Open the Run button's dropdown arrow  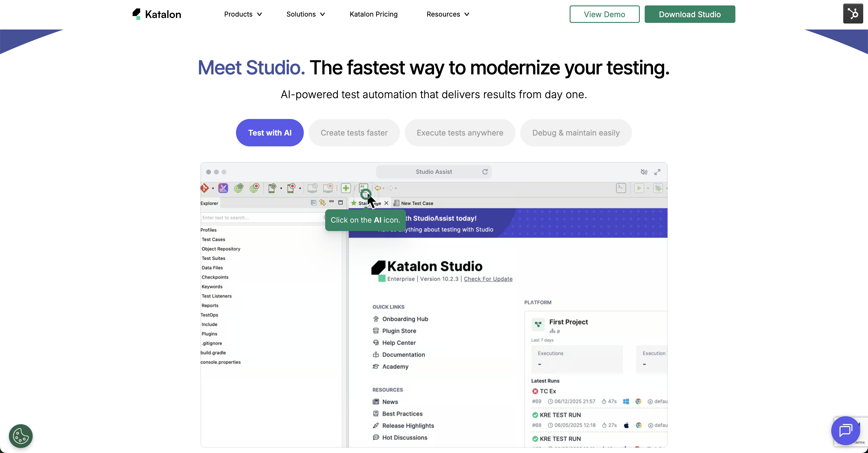coord(648,188)
